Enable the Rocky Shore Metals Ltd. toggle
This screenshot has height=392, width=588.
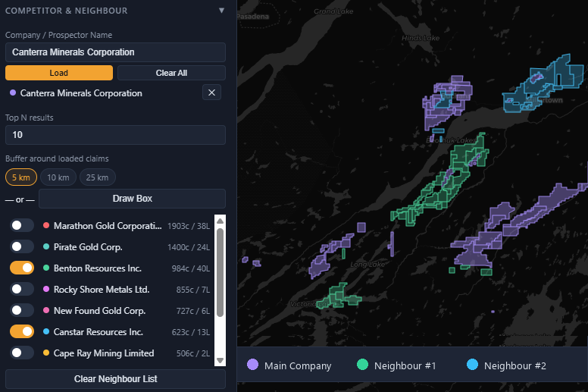(22, 289)
